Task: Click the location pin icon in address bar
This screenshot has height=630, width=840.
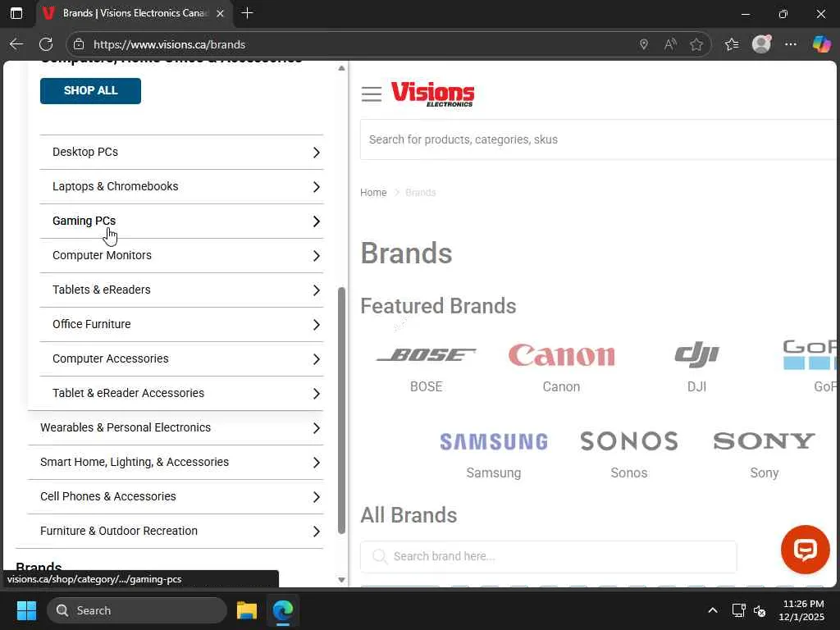Action: click(644, 44)
